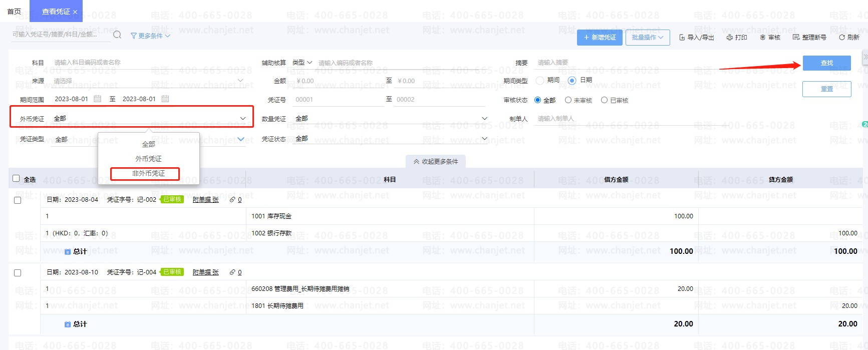Click attachment icon of voucher 记-004
Image resolution: width=868 pixels, height=350 pixels.
point(232,272)
